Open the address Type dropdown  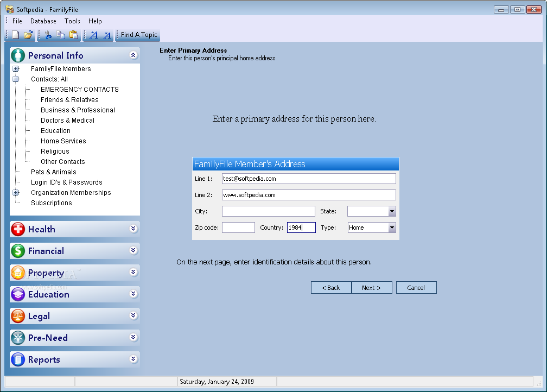(392, 227)
